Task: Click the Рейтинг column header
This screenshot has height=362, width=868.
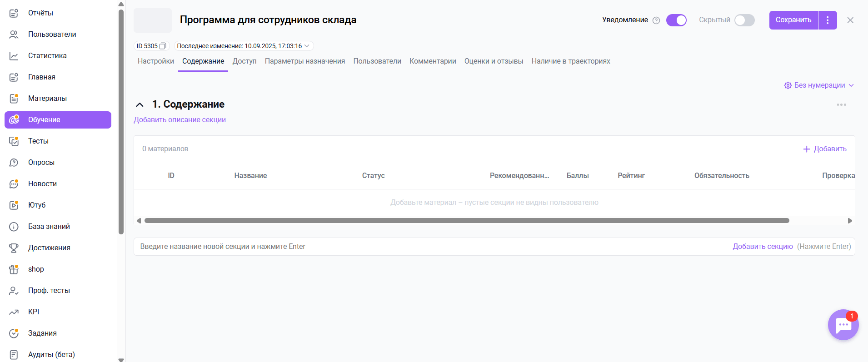Action: click(x=631, y=176)
